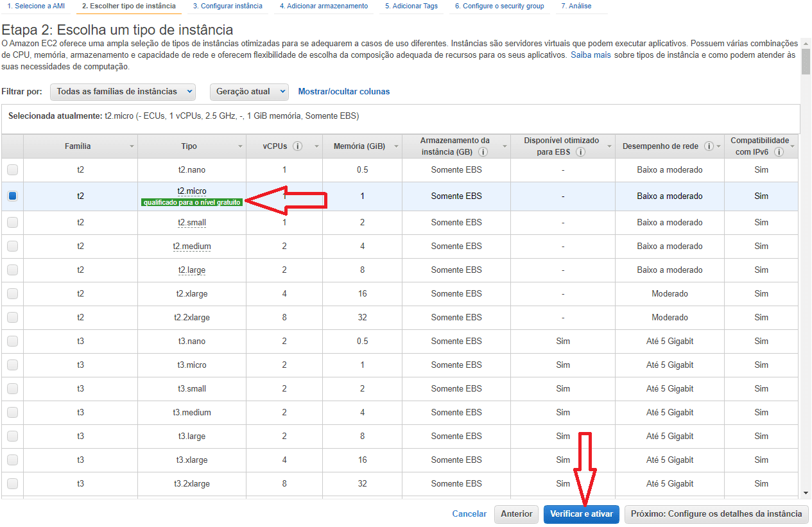Click 'Somente EBS' in t3.large row
This screenshot has width=812, height=527.
456,436
